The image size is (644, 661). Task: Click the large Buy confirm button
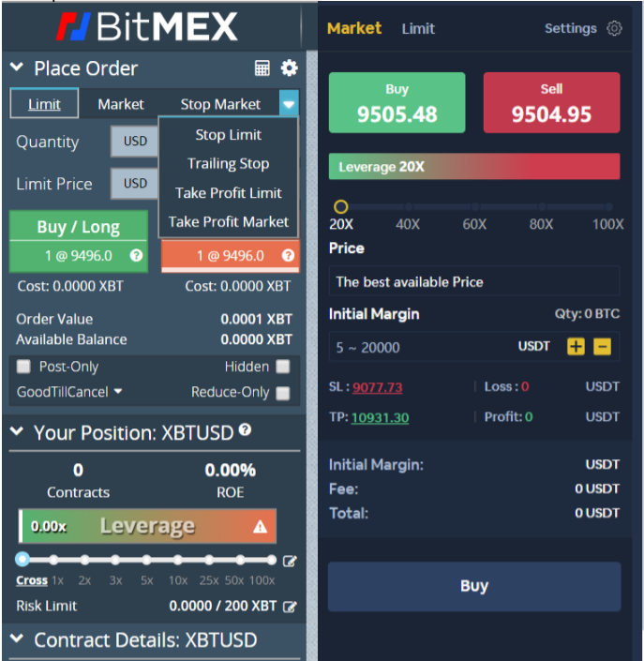[474, 586]
